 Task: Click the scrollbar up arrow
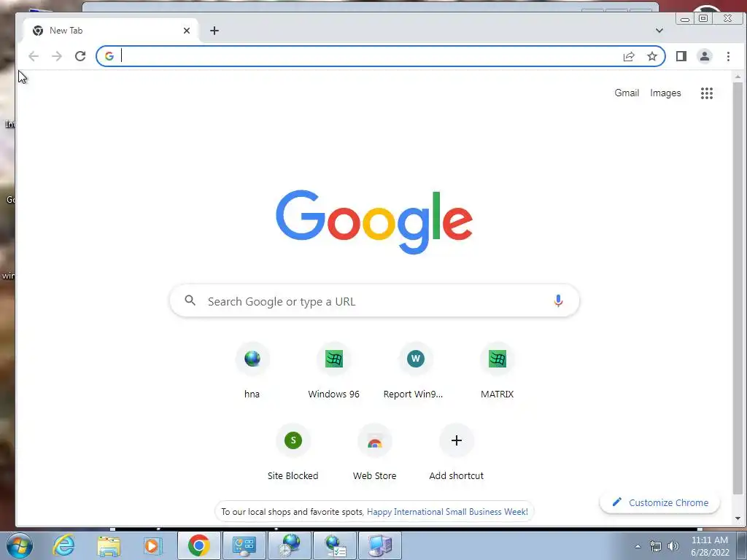click(738, 76)
